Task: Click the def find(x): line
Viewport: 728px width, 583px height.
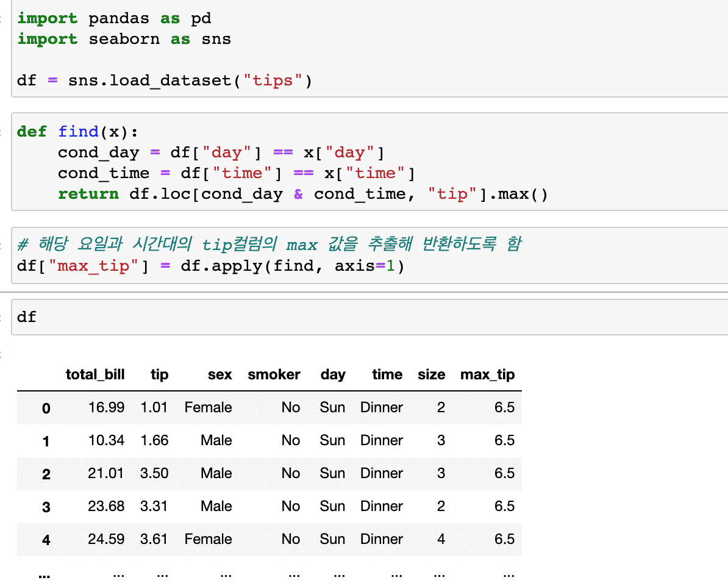Action: pos(77,132)
